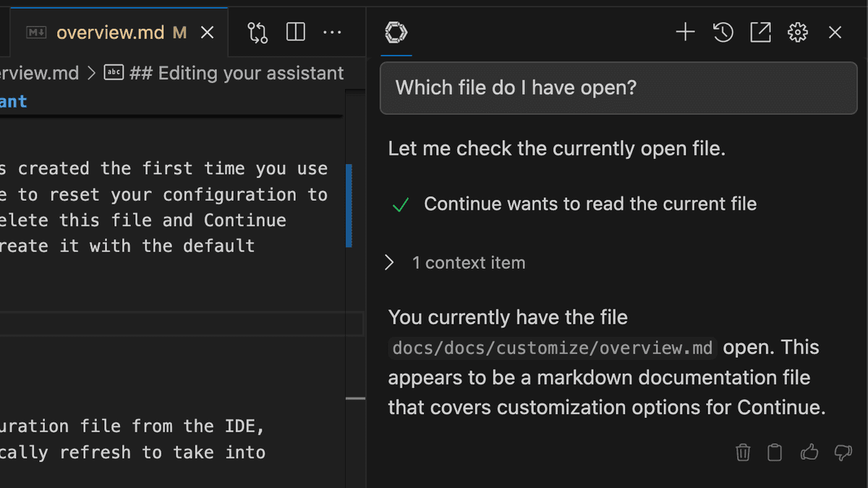Click the docs/docs/customize/overview.md file path
Image resolution: width=868 pixels, height=488 pixels.
point(553,348)
